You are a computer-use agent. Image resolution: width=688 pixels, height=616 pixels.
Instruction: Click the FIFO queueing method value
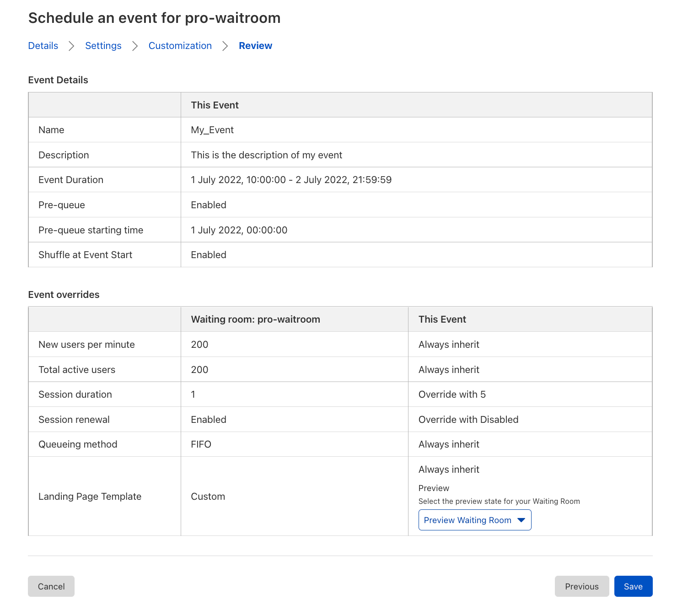click(x=201, y=444)
